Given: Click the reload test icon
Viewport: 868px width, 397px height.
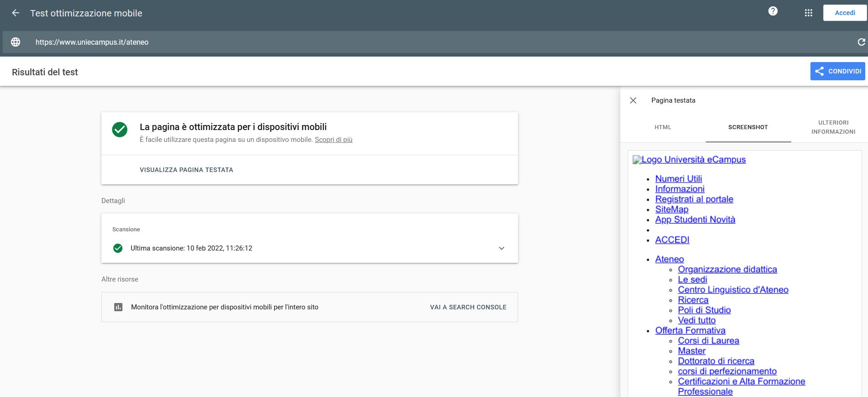Looking at the screenshot, I should [x=861, y=42].
